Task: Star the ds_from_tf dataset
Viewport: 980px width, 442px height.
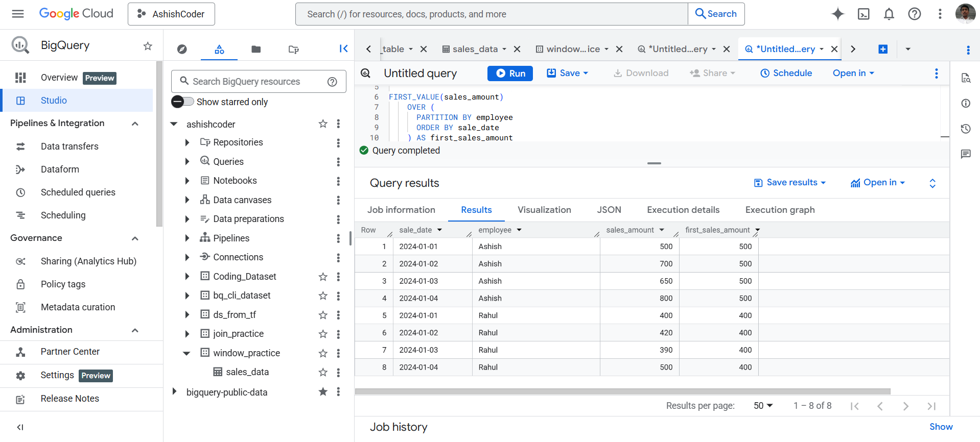Action: point(323,315)
